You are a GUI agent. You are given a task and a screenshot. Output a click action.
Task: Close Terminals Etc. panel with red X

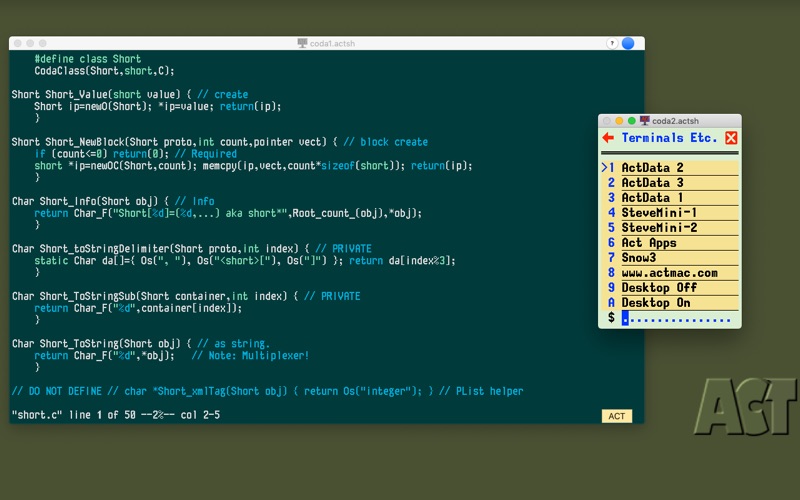tap(731, 138)
